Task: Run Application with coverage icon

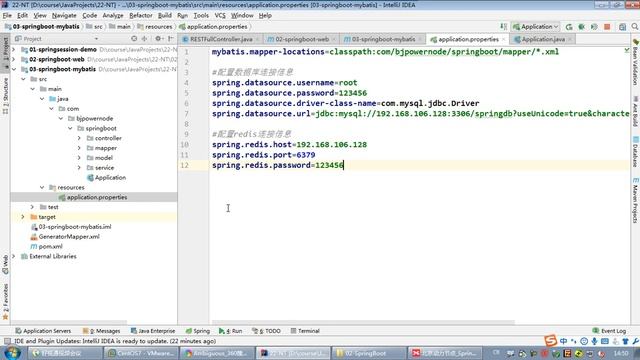Action: click(594, 27)
